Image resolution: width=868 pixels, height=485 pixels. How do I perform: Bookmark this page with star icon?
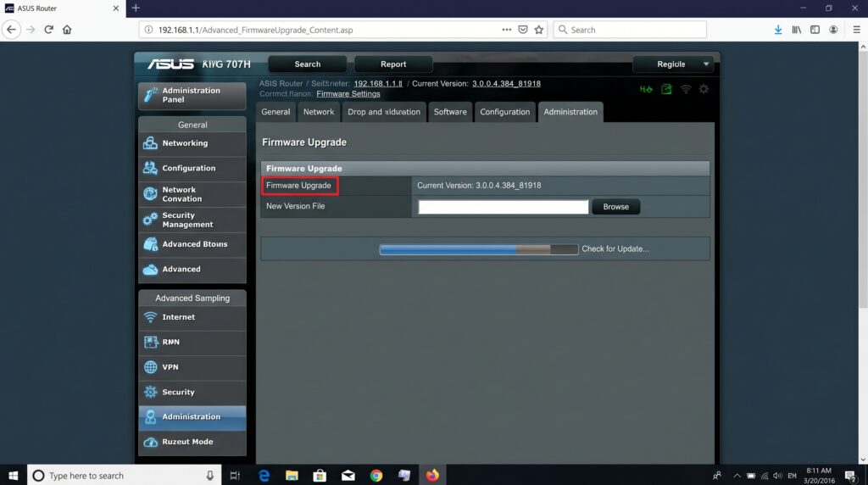[x=538, y=30]
